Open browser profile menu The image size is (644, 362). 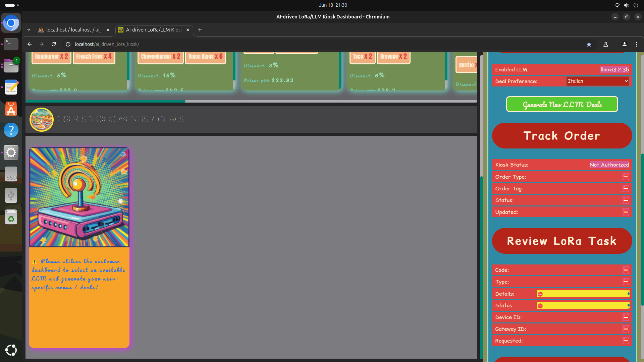625,44
